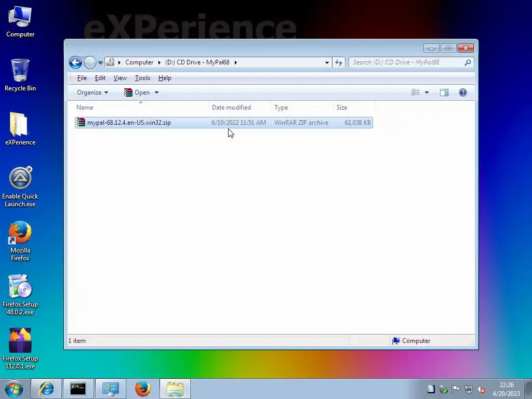532x399 pixels.
Task: Expand arrow after CD Drive breadcrumb
Action: click(x=235, y=62)
